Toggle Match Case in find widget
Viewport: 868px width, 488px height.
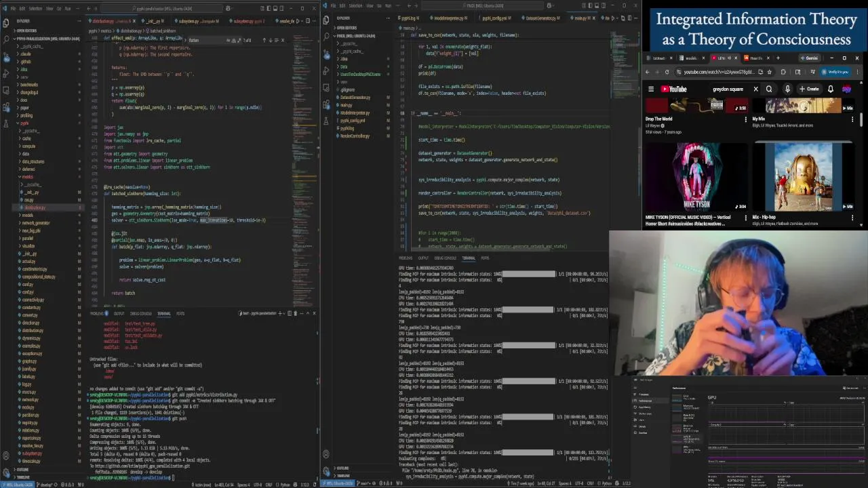pos(229,40)
